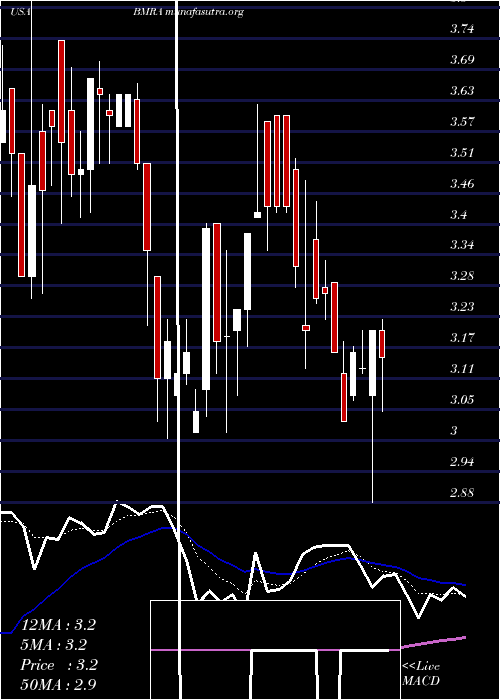The image size is (500, 700).
Task: Click the 3.23 price axis label
Action: point(461,307)
